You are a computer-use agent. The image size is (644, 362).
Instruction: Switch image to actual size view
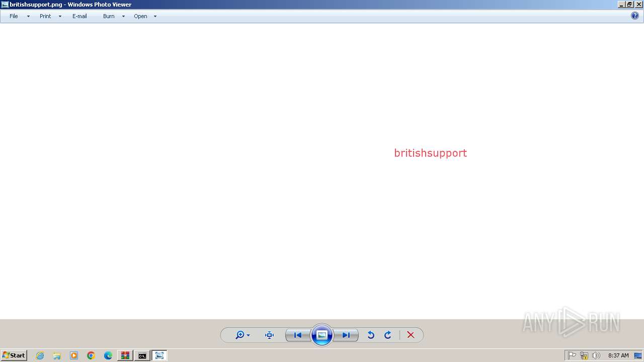coord(269,335)
